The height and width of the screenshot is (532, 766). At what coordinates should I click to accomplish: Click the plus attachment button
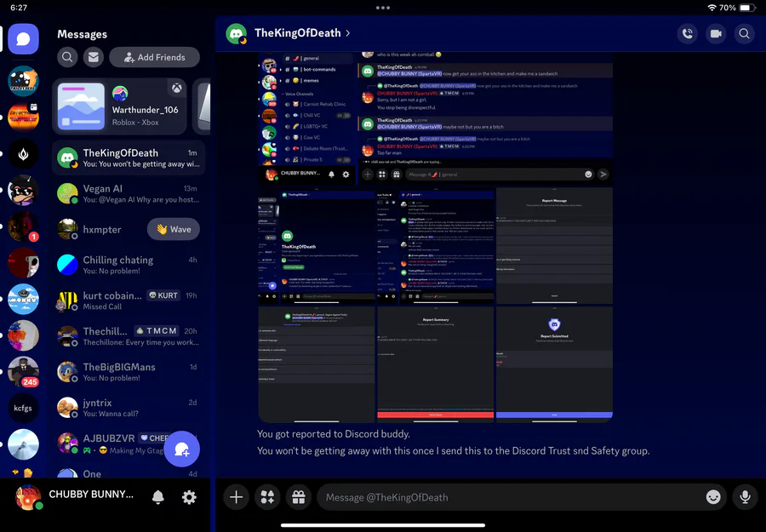tap(236, 497)
